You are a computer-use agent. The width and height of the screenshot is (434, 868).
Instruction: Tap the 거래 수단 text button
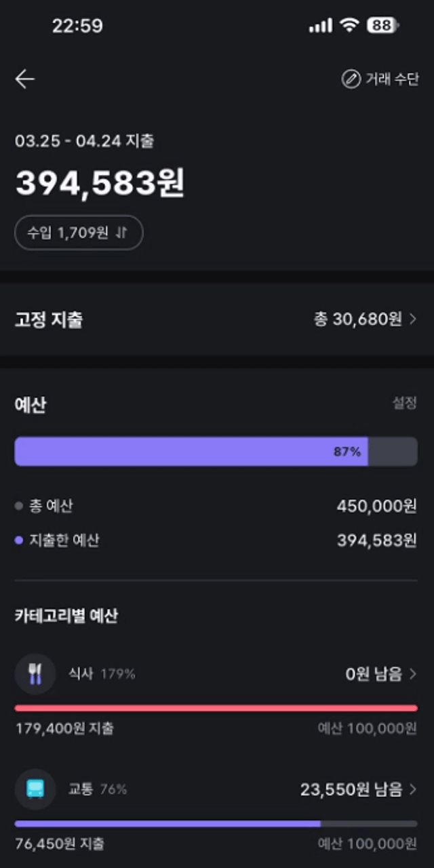point(392,79)
